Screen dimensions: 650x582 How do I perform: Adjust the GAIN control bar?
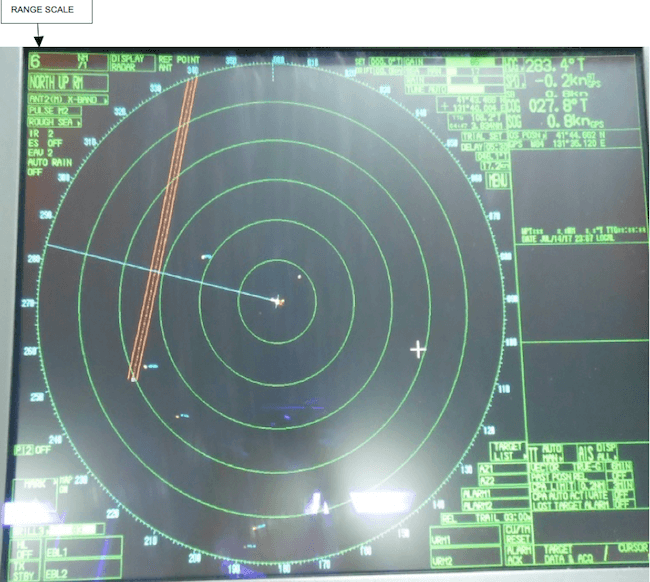pyautogui.click(x=454, y=62)
